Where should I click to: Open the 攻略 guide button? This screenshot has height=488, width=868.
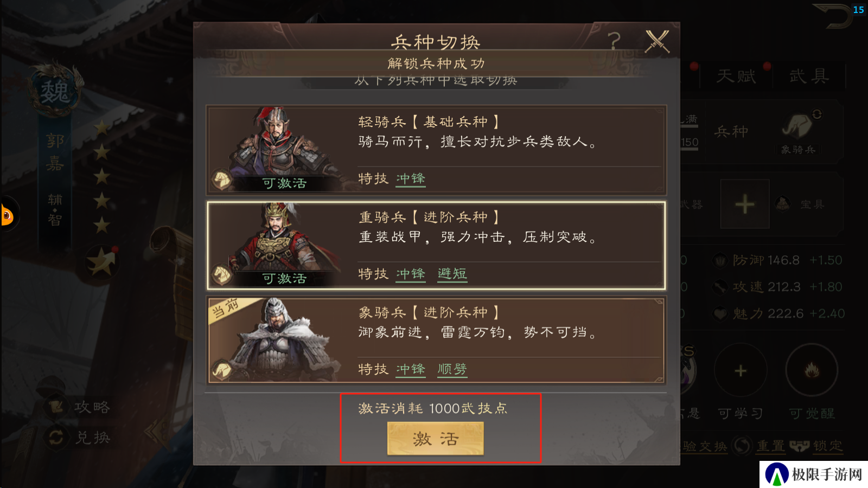pos(81,407)
